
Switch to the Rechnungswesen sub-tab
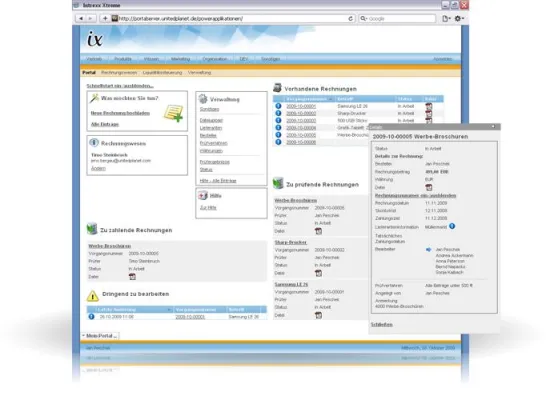click(x=119, y=73)
